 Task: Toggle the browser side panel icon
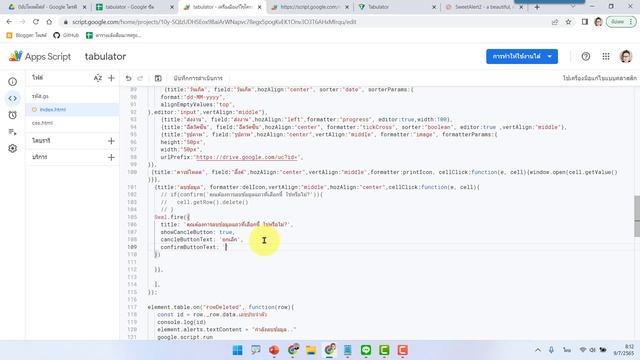[585, 22]
